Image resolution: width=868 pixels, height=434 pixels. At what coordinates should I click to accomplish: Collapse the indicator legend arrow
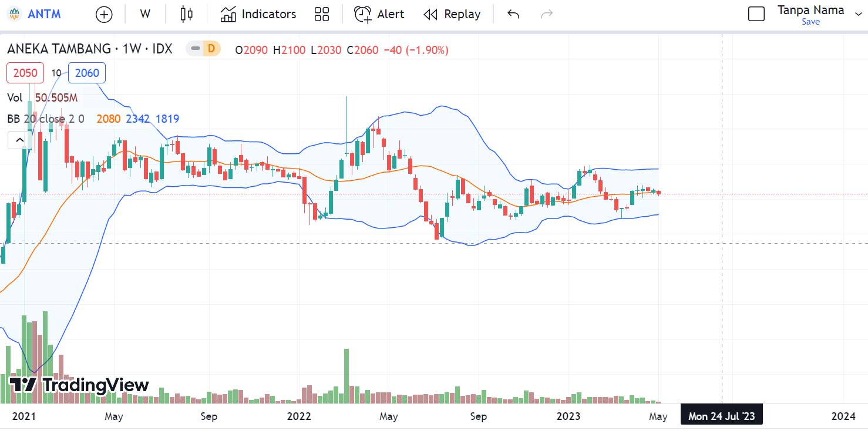pyautogui.click(x=20, y=140)
